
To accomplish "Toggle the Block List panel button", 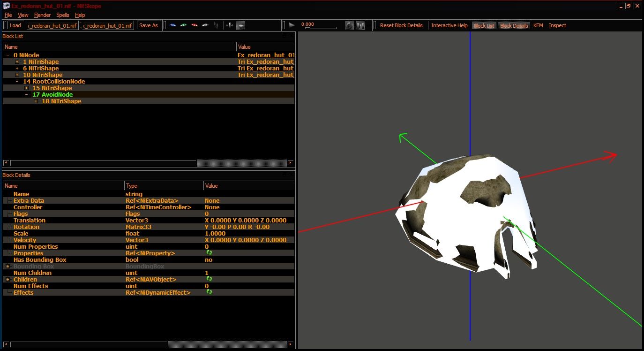I will click(x=484, y=25).
